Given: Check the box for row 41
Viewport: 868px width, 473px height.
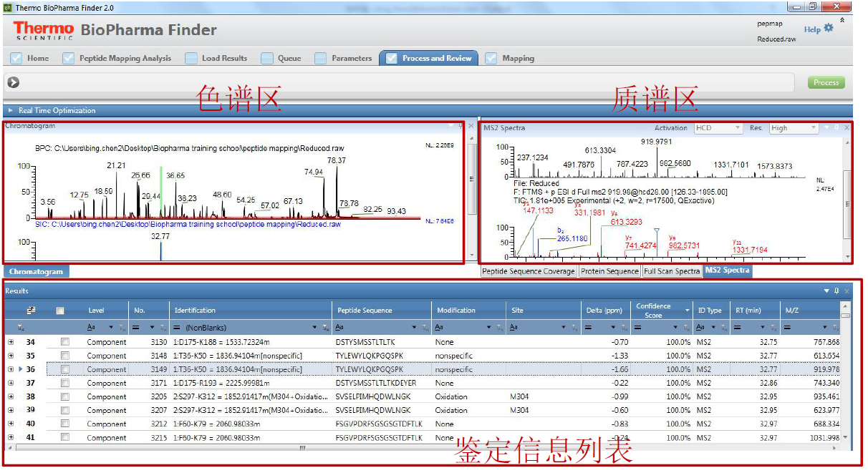Looking at the screenshot, I should pyautogui.click(x=65, y=437).
